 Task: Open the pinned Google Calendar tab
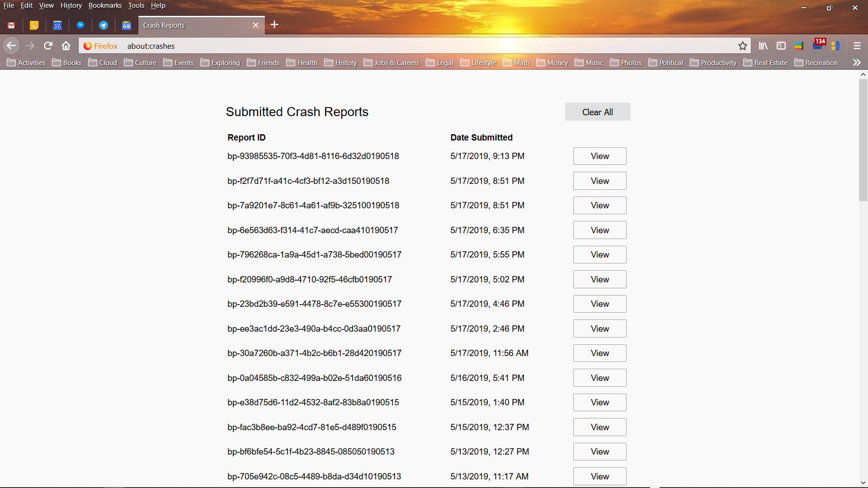57,25
